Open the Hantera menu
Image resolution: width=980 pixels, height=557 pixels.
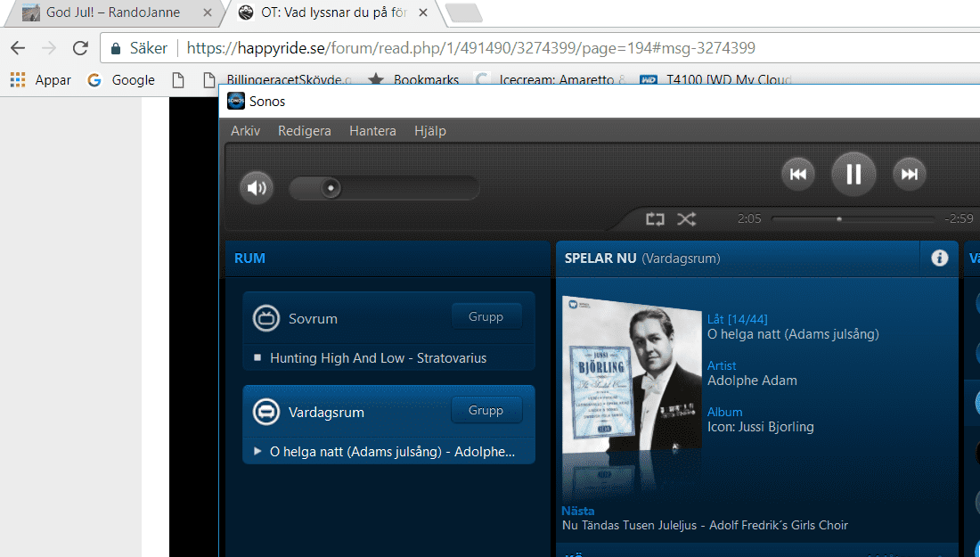(x=372, y=131)
